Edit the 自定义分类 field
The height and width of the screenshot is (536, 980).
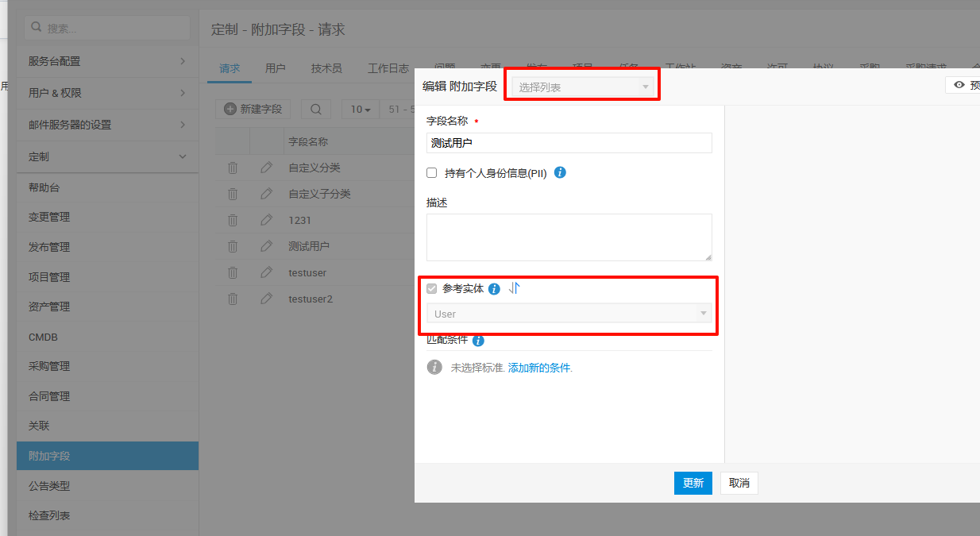coord(266,168)
